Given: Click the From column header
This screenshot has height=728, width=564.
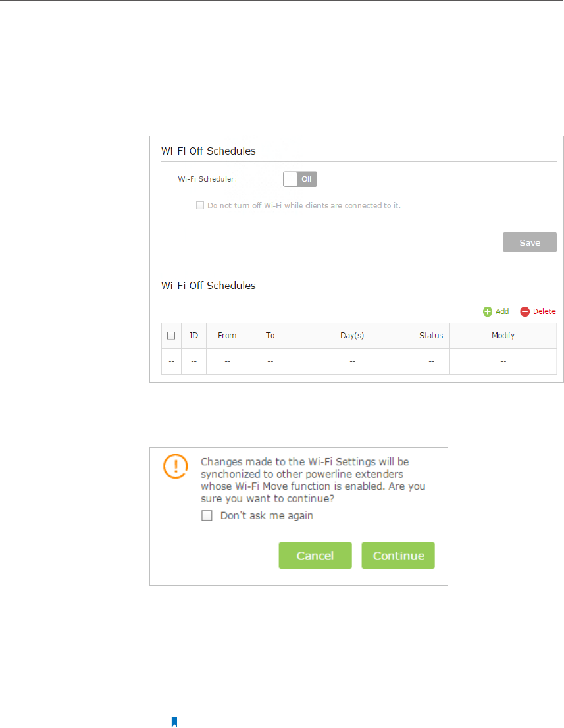Looking at the screenshot, I should click(x=227, y=336).
